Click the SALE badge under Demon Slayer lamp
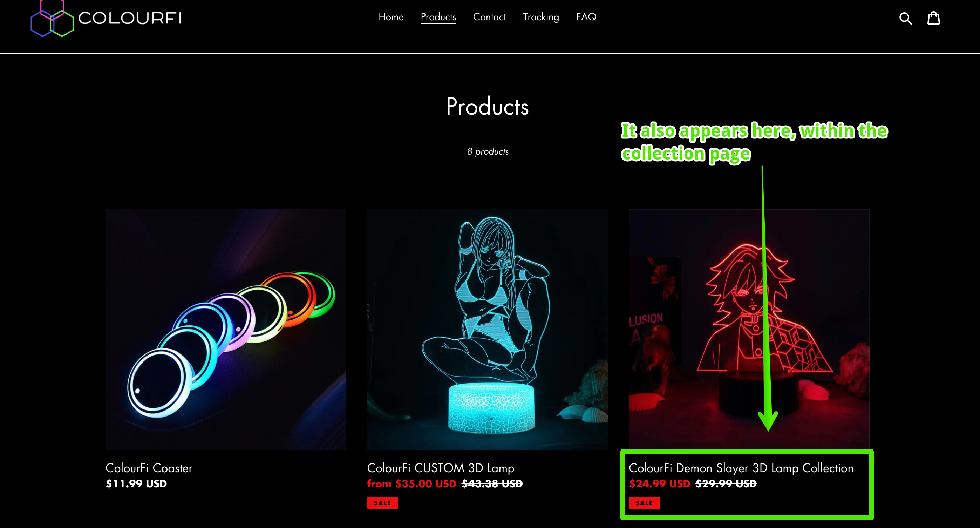Image resolution: width=980 pixels, height=528 pixels. coord(644,503)
